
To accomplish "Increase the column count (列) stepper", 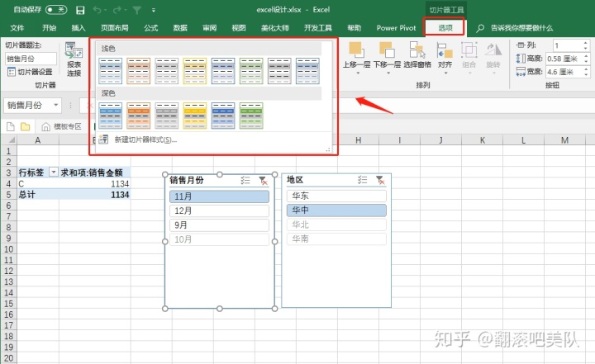I will click(x=586, y=43).
